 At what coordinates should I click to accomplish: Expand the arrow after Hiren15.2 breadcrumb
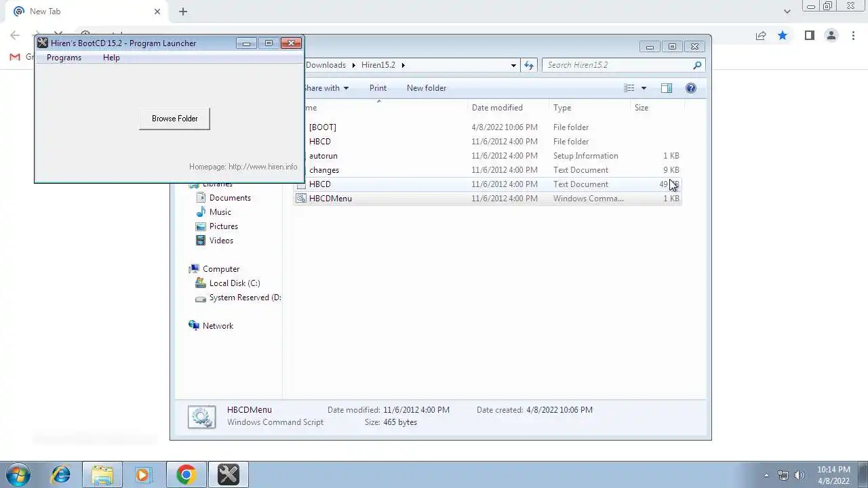tap(403, 65)
